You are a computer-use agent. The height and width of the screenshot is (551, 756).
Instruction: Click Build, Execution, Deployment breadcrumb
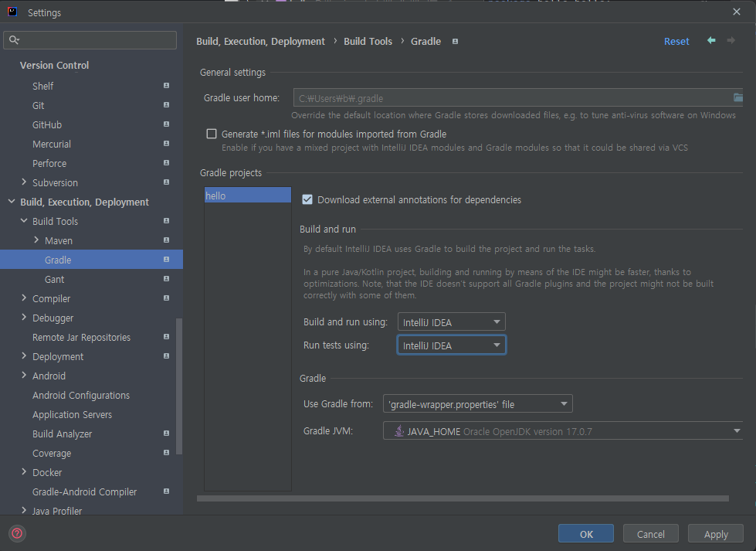click(x=260, y=42)
